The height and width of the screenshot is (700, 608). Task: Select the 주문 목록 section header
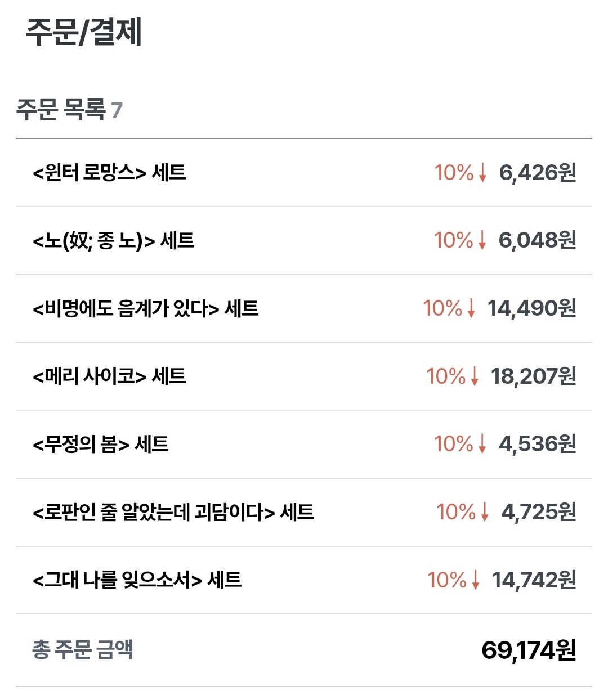coord(61,110)
